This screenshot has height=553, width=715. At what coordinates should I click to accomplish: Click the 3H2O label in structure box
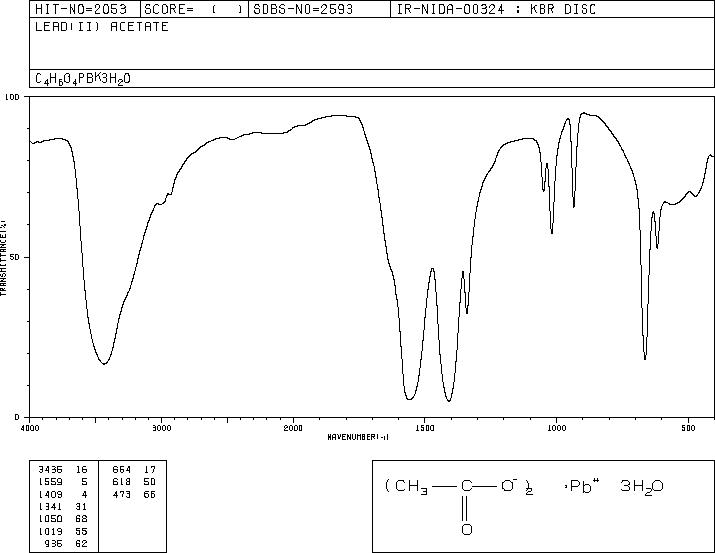[x=642, y=487]
